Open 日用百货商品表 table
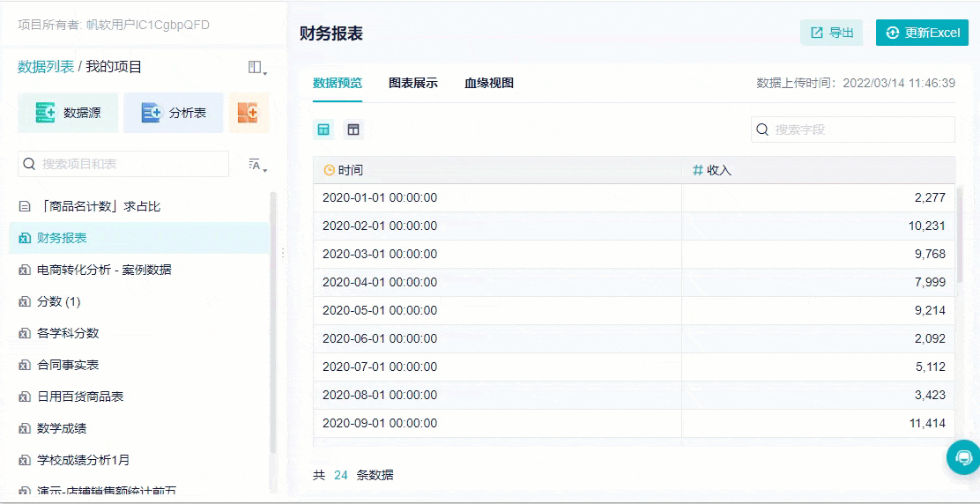Image resolution: width=980 pixels, height=504 pixels. coord(139,397)
